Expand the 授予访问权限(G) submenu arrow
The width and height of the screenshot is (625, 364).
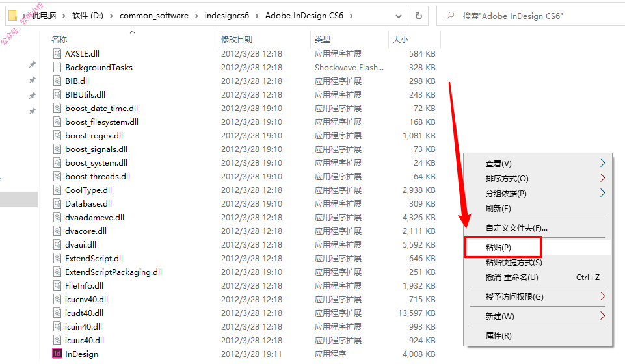coord(602,296)
